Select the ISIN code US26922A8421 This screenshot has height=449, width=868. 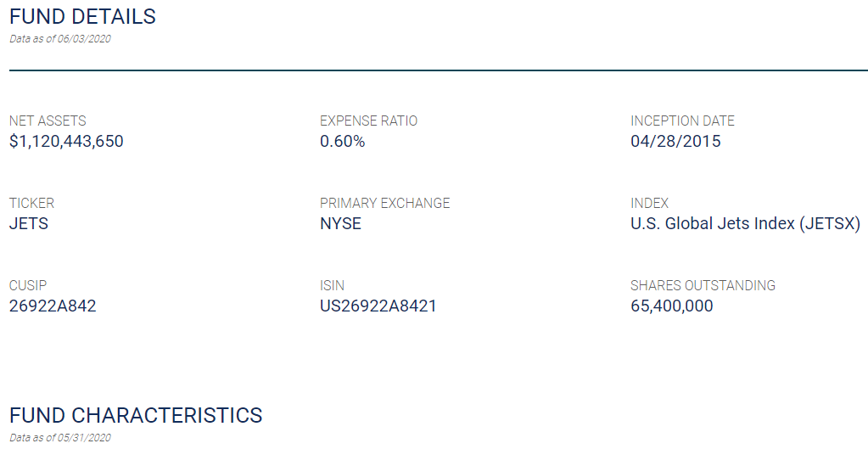coord(378,306)
